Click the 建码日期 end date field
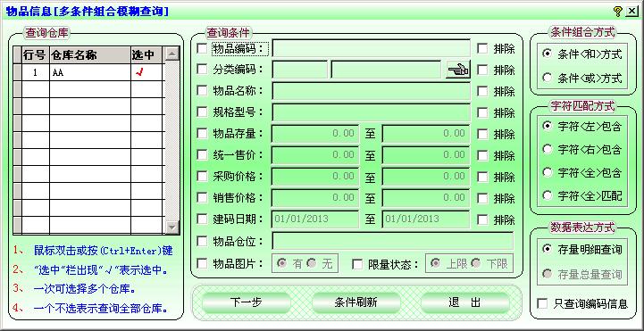The height and width of the screenshot is (331, 644). (426, 219)
